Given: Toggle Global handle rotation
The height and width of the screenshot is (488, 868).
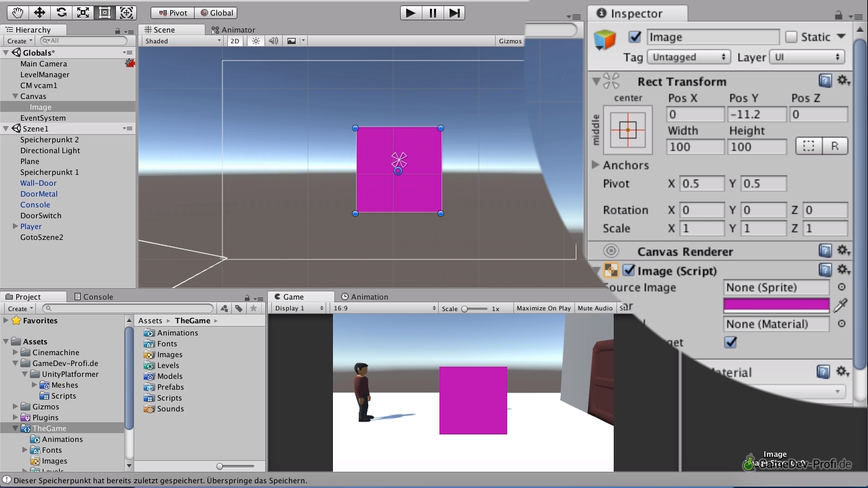Looking at the screenshot, I should pyautogui.click(x=216, y=12).
